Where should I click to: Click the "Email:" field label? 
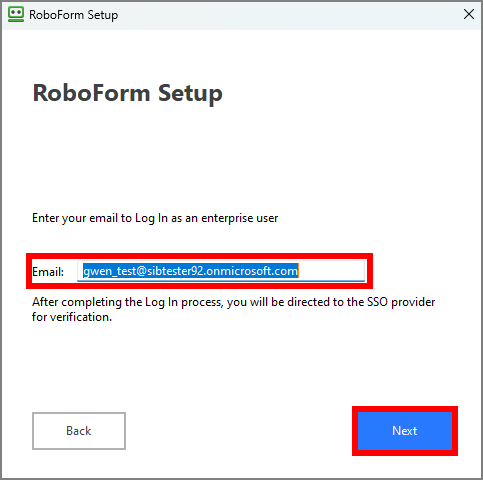point(48,272)
